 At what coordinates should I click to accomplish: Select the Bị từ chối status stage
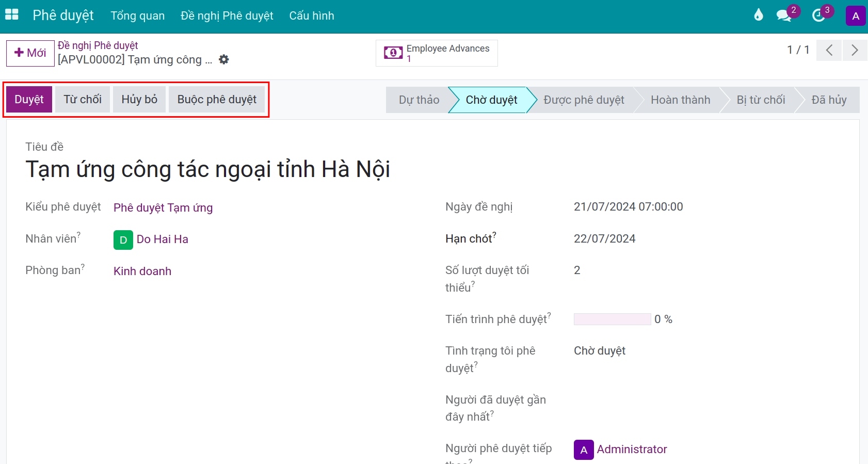pos(761,100)
